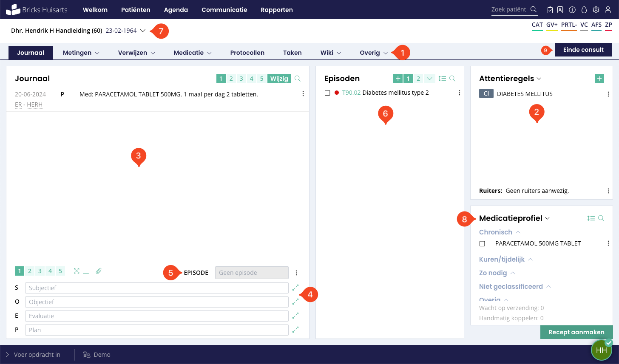Toggle filter 5 in the Journaal header

point(262,79)
